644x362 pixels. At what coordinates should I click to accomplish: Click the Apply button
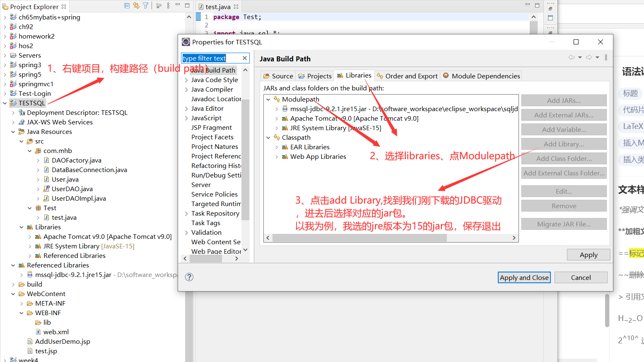589,255
